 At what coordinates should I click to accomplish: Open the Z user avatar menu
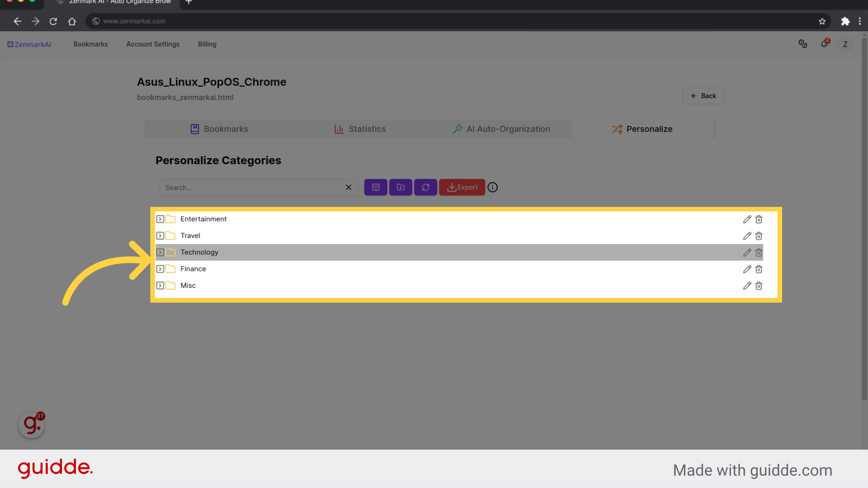(845, 44)
